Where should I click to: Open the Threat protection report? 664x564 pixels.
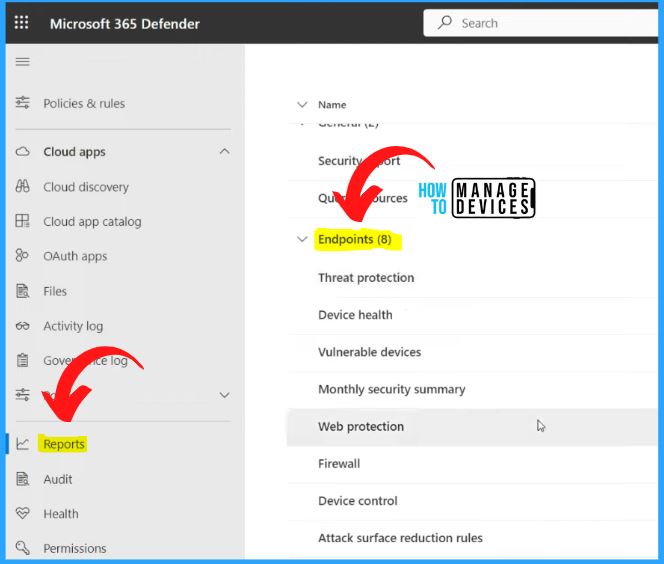(366, 278)
